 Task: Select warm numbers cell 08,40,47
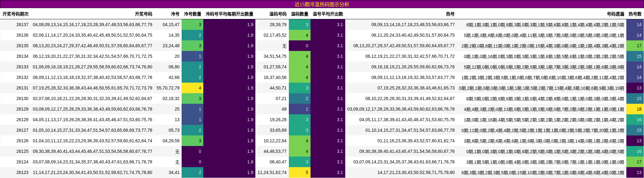point(278,162)
